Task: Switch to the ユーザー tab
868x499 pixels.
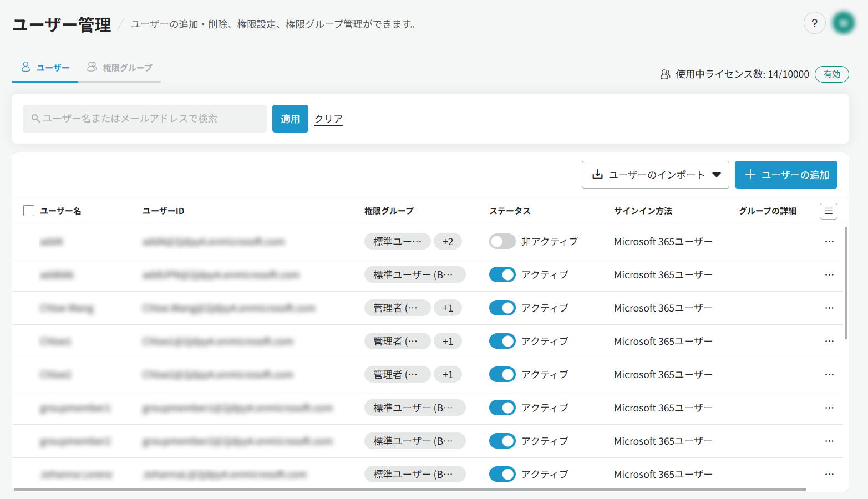Action: (x=45, y=68)
